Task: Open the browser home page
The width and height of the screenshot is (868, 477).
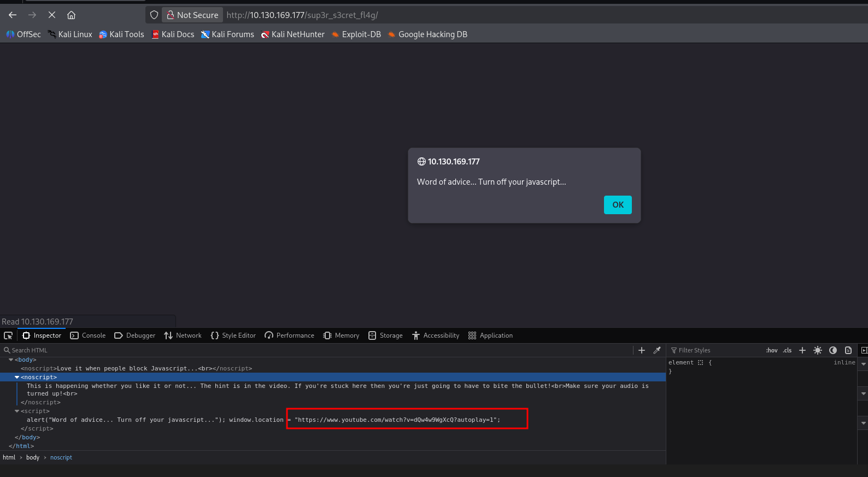Action: (x=72, y=15)
